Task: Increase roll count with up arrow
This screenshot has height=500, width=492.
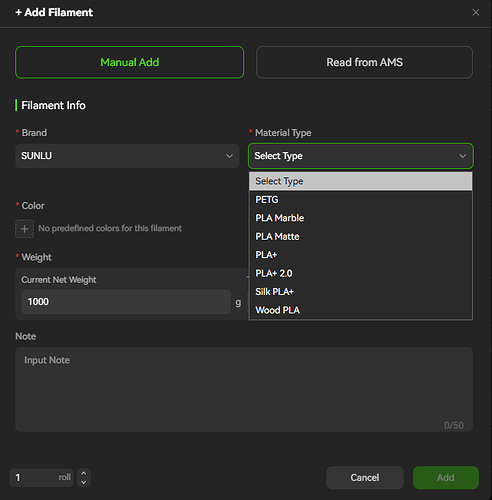Action: pyautogui.click(x=84, y=473)
